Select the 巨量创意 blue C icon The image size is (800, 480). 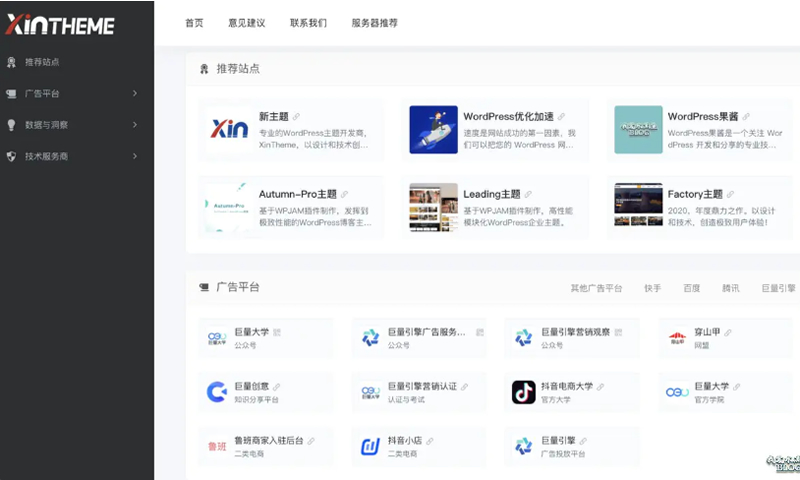pyautogui.click(x=216, y=392)
